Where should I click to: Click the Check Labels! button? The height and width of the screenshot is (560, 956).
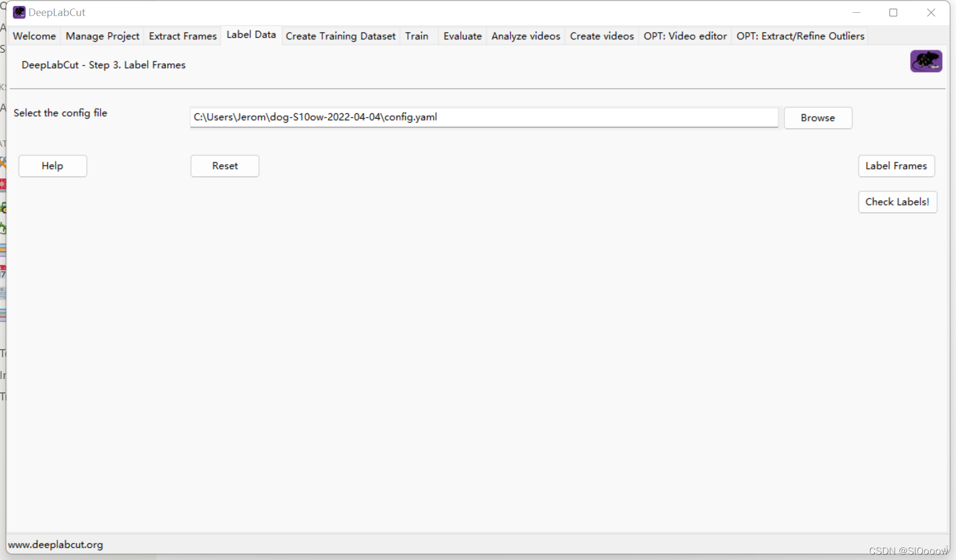tap(897, 202)
